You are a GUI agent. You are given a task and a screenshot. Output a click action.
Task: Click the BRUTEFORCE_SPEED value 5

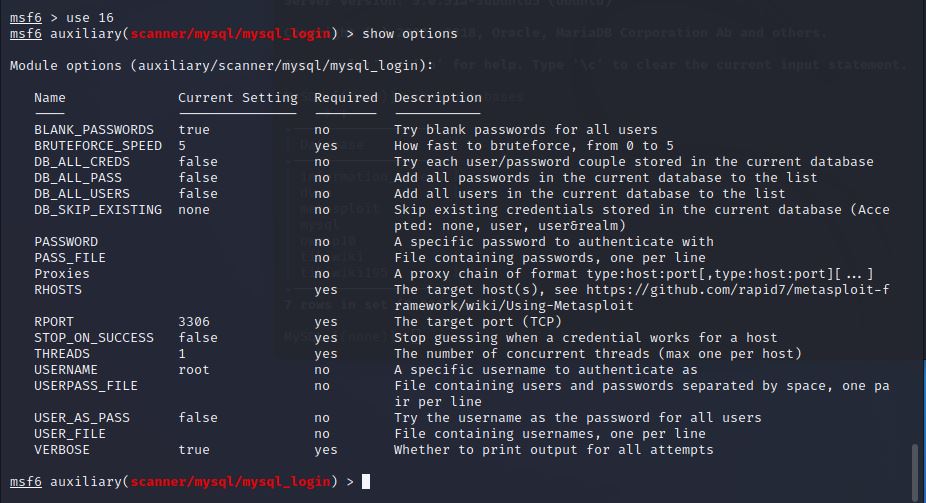pos(182,146)
